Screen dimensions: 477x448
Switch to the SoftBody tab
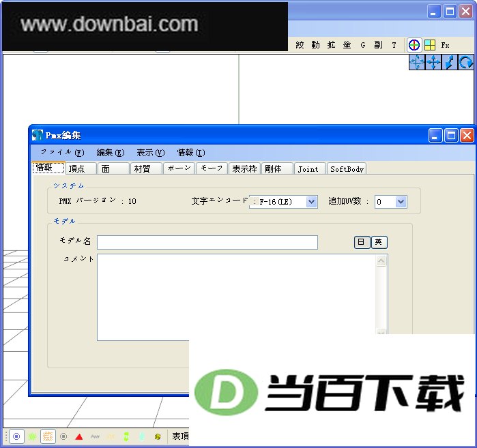pos(347,168)
